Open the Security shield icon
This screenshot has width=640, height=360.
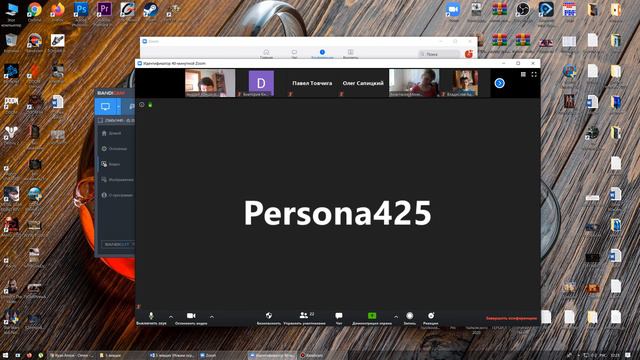coord(269,316)
